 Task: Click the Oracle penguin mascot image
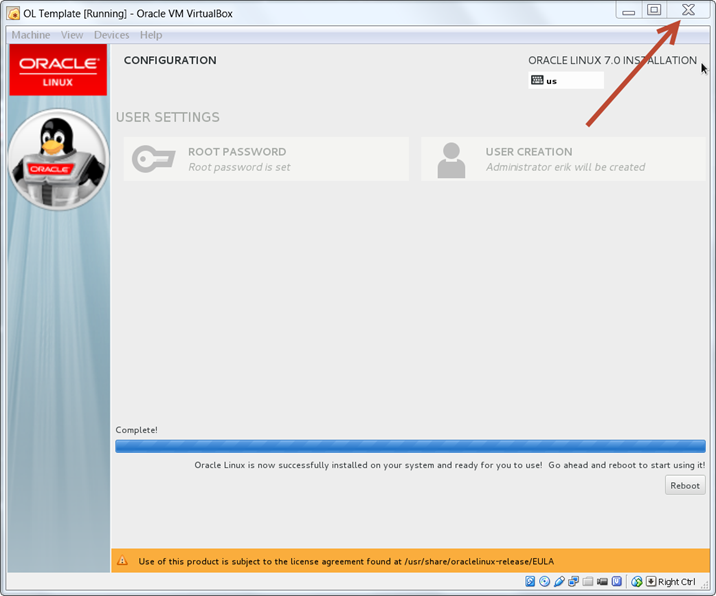pyautogui.click(x=58, y=159)
